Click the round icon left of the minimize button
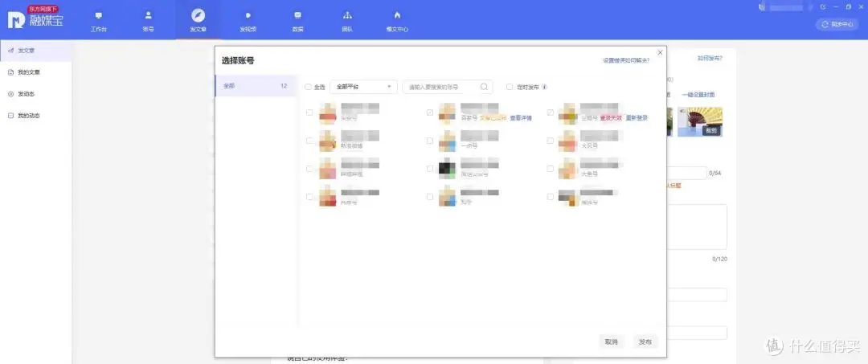This screenshot has width=868, height=364. (823, 6)
